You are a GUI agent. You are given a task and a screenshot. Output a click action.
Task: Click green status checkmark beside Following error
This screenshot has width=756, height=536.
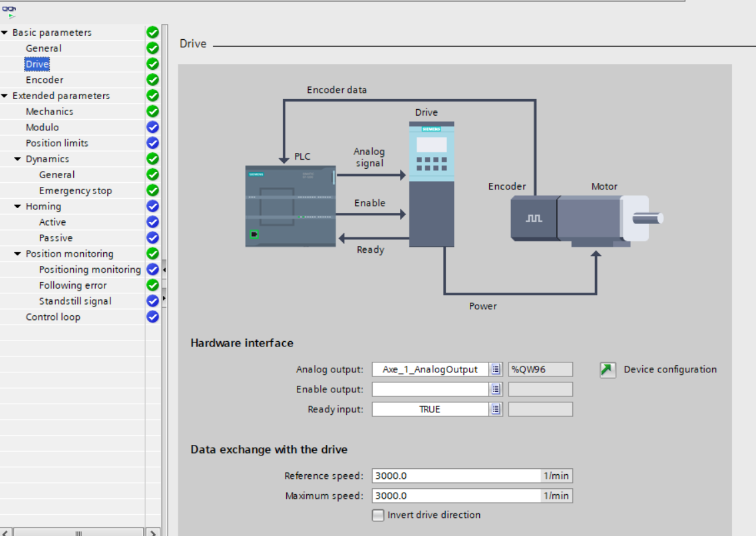click(x=152, y=285)
